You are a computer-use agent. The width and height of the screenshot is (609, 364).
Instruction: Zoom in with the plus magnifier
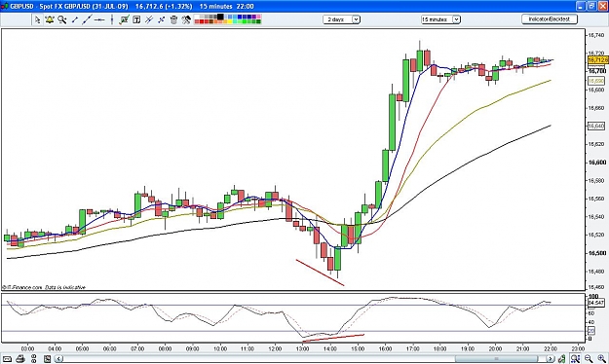(601, 359)
